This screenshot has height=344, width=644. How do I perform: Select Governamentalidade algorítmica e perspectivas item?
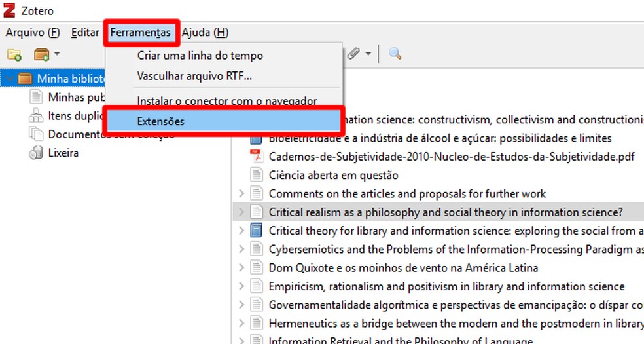(x=456, y=305)
